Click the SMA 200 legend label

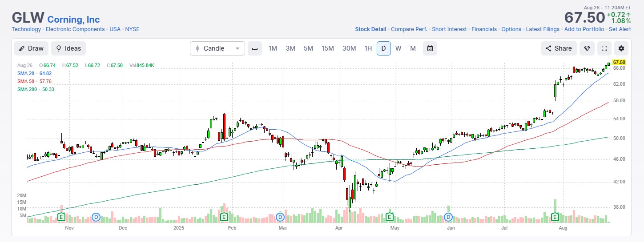(x=26, y=89)
